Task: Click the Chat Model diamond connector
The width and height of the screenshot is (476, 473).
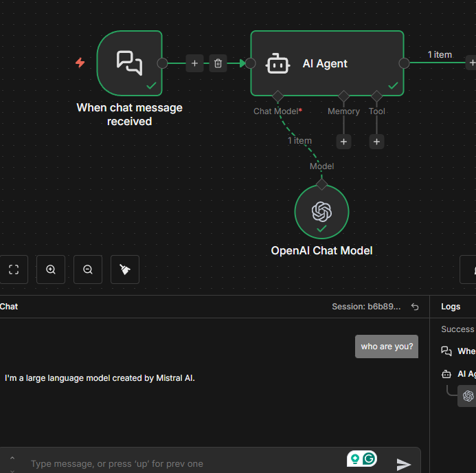Action: coord(277,96)
